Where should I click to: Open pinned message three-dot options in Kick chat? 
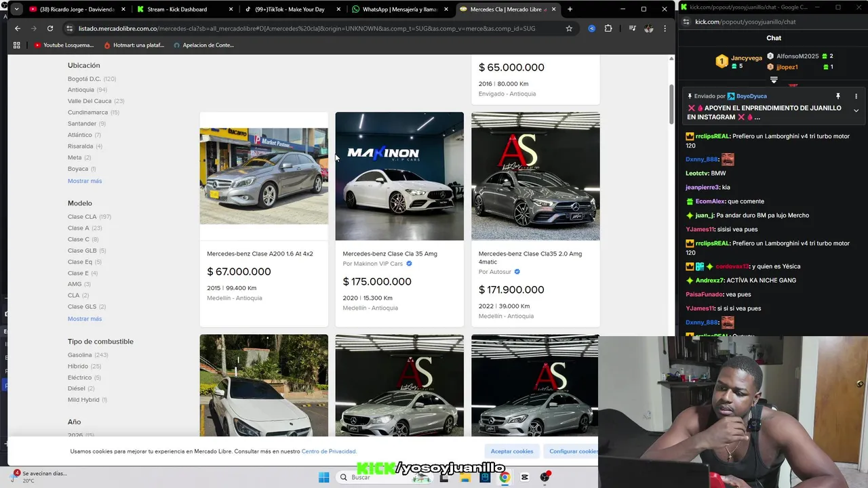pyautogui.click(x=856, y=96)
